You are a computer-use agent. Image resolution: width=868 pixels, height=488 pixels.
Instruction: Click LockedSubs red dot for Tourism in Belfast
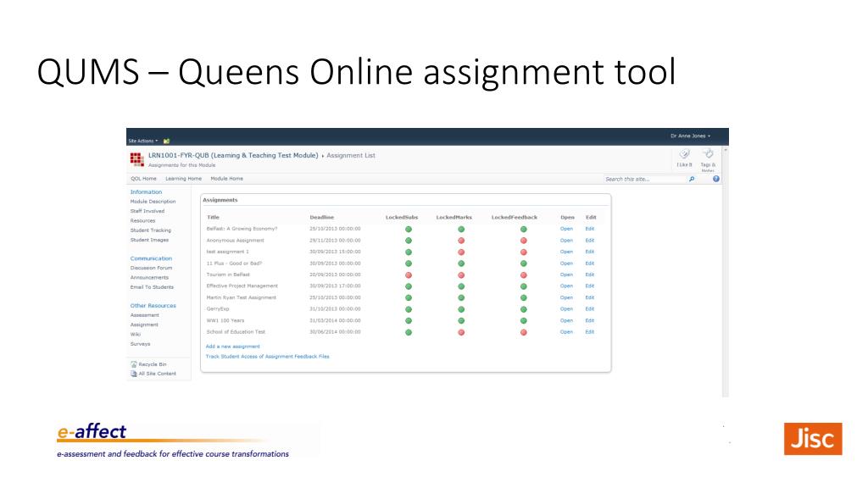409,275
